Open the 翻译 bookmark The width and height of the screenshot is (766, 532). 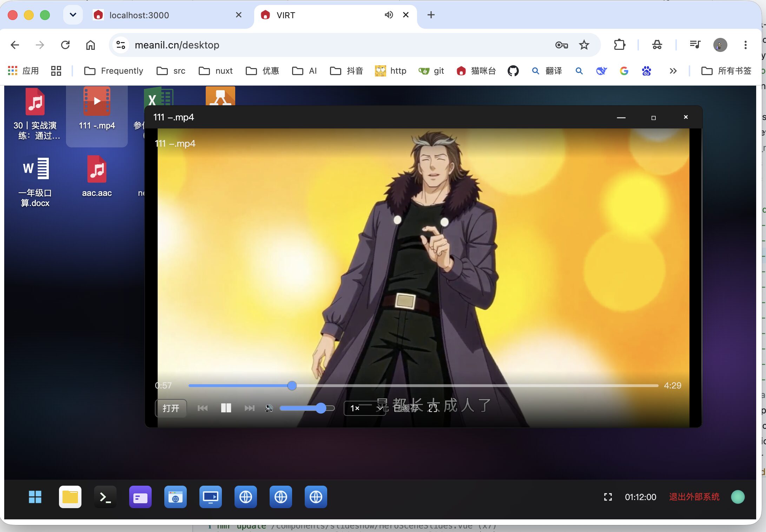547,71
